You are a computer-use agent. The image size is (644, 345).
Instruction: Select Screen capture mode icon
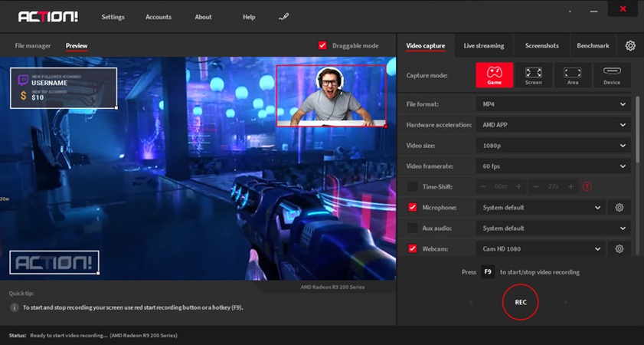pos(533,75)
